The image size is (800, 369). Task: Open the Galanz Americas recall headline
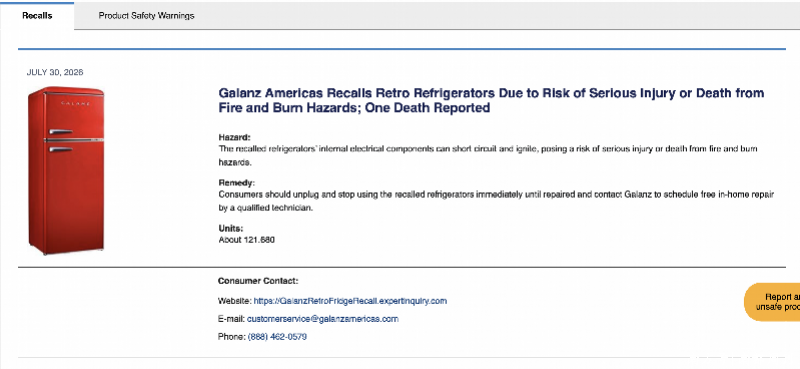[x=491, y=101]
